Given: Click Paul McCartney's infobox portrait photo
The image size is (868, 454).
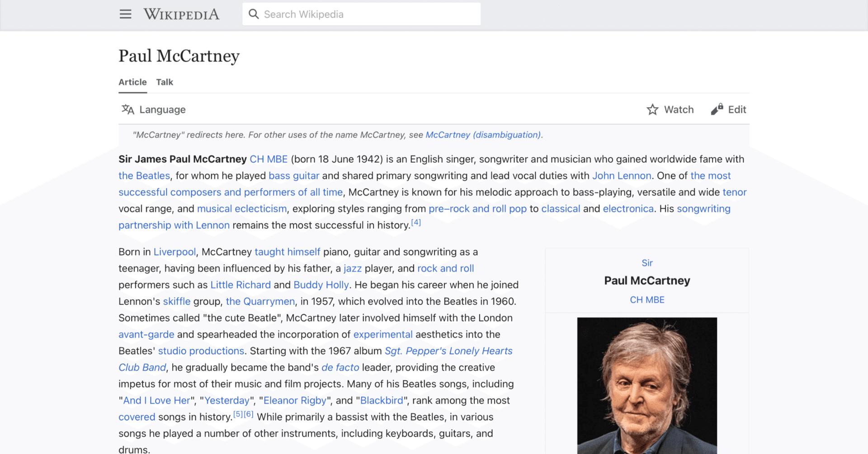Looking at the screenshot, I should coord(647,386).
